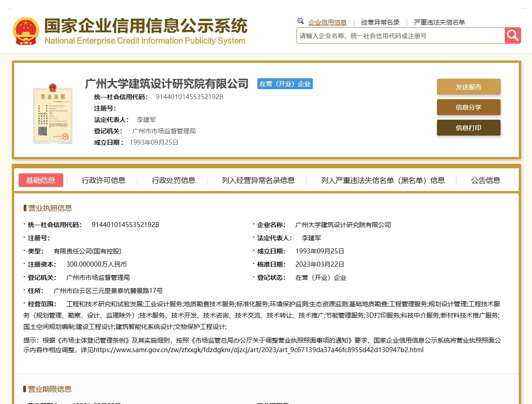Click the 信息分享 button
The width and height of the screenshot is (532, 404).
[x=468, y=107]
